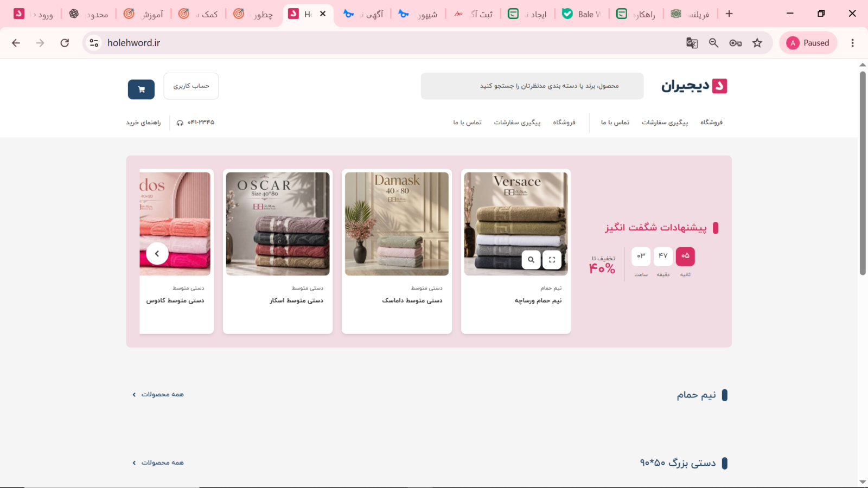
Task: Open the rightmost تماس با ما menu item
Action: pos(615,123)
